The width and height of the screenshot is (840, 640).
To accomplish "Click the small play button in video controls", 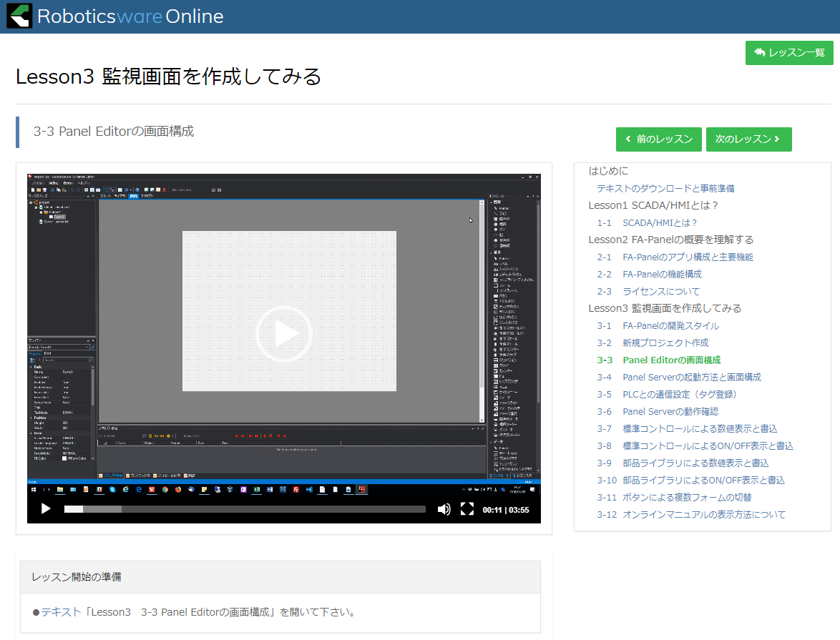I will (x=46, y=508).
